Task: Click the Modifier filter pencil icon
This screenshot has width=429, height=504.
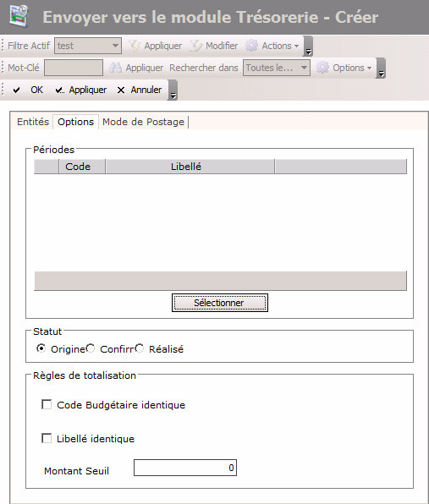Action: (195, 46)
